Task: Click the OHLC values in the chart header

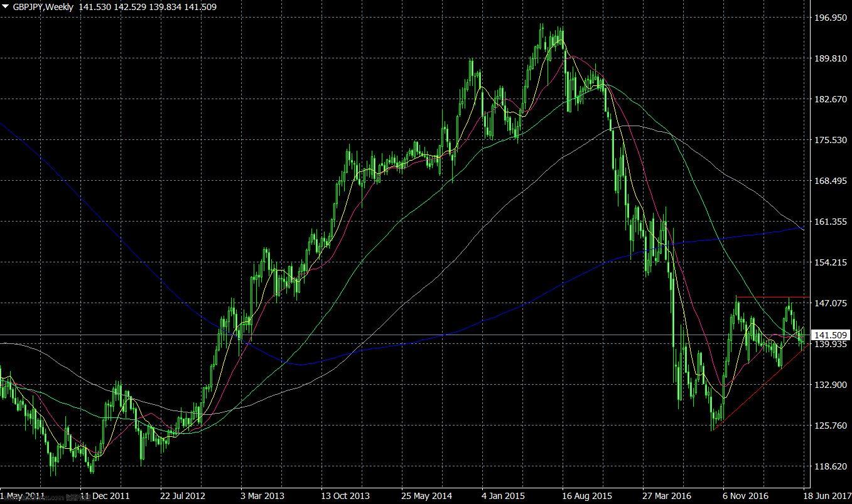Action: point(148,8)
